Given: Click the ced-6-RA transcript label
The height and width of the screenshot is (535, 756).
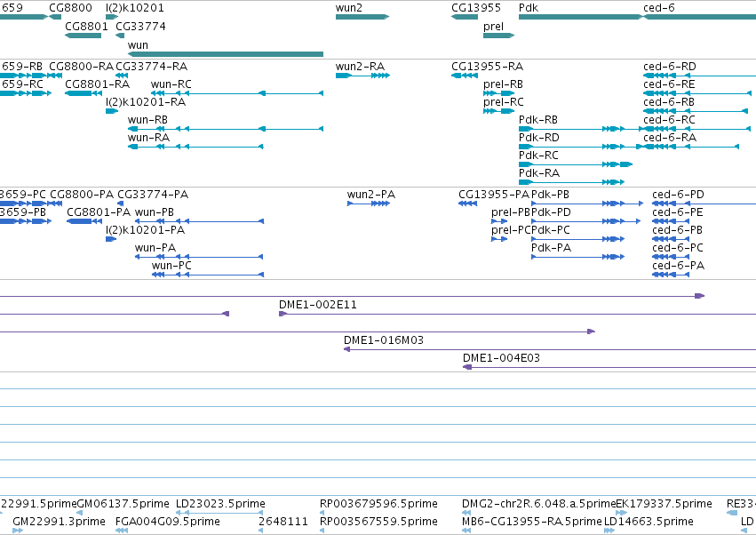Looking at the screenshot, I should [670, 138].
